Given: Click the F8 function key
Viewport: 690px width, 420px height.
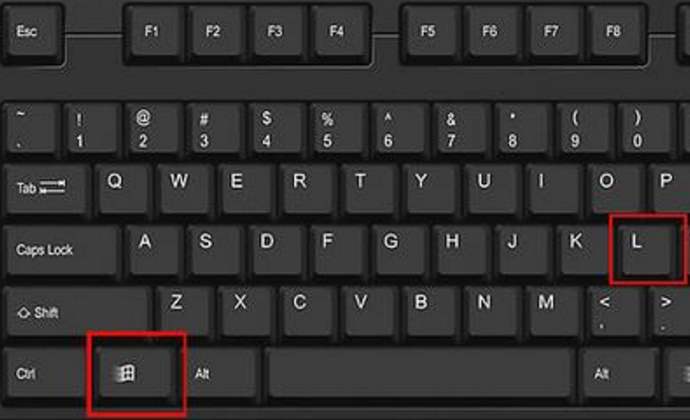Looking at the screenshot, I should [x=617, y=33].
